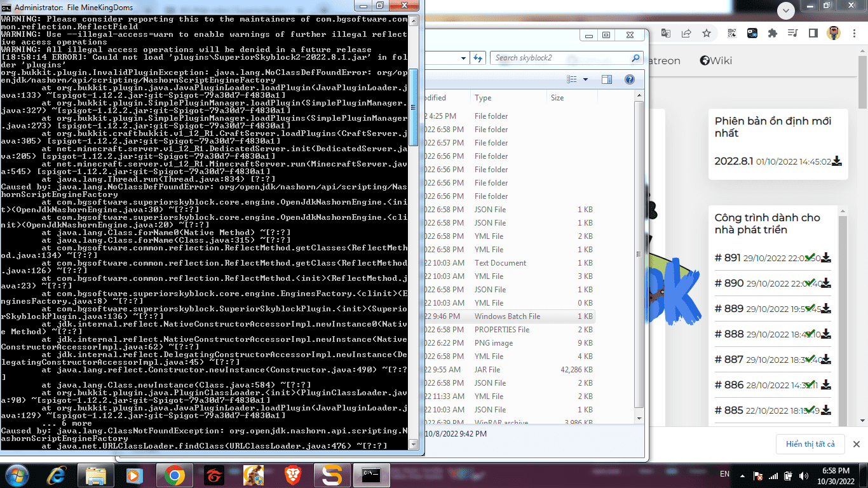868x488 pixels.
Task: Sort files by the Size column header
Action: point(572,98)
